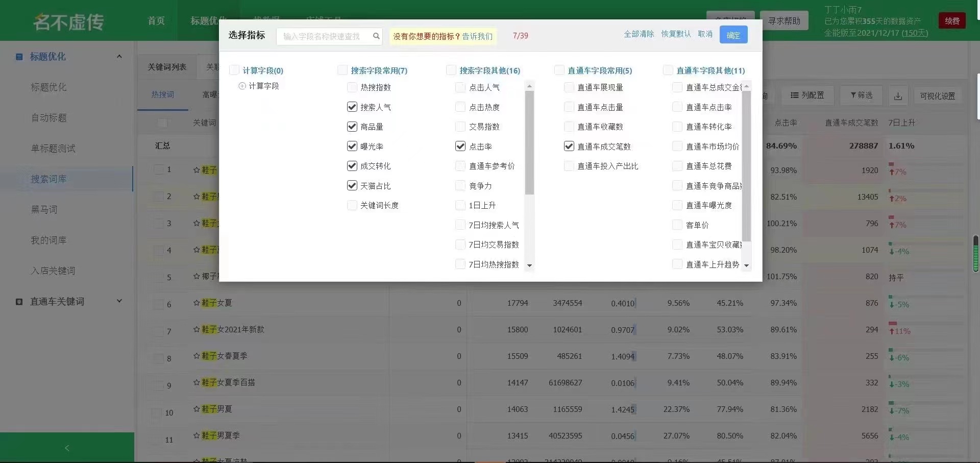Viewport: 980px width, 463px height.
Task: Open 列配置 column settings icon button
Action: click(807, 95)
